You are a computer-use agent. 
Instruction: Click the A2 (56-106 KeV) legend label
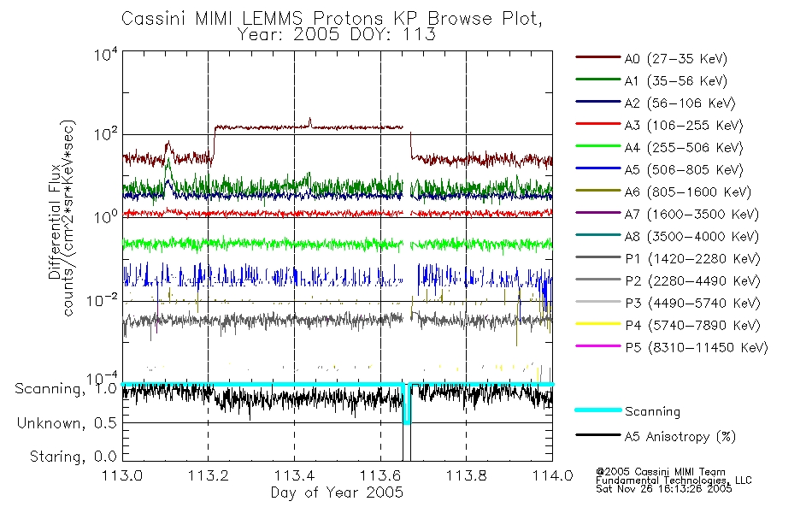click(x=680, y=103)
